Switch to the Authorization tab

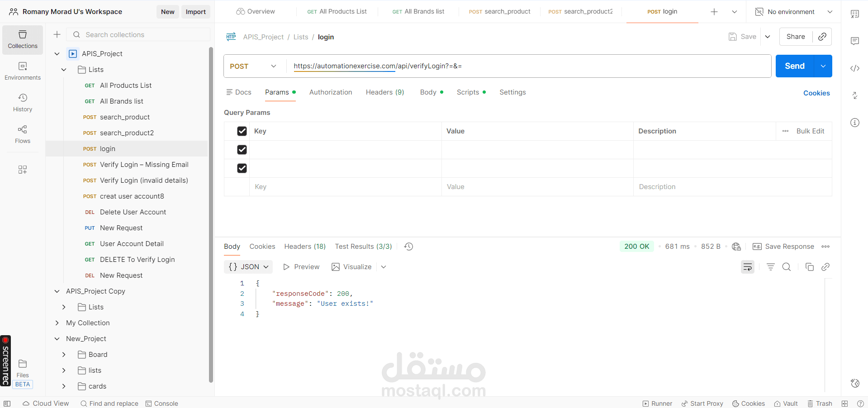[331, 92]
